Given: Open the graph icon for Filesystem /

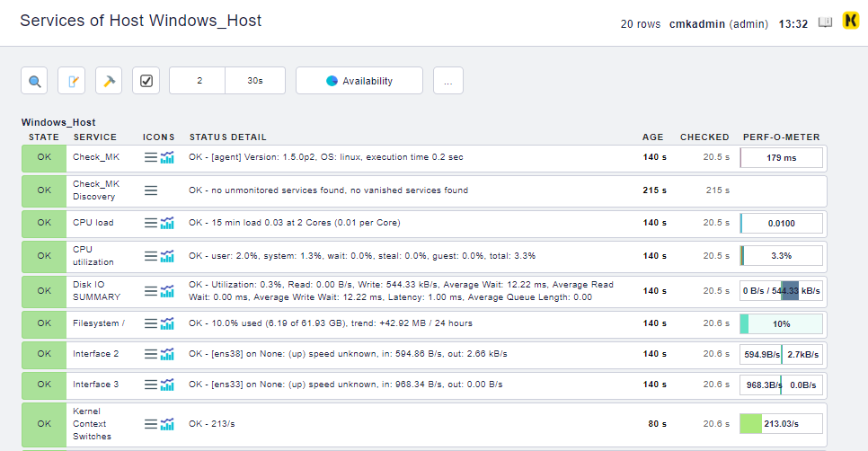Looking at the screenshot, I should click(x=167, y=323).
